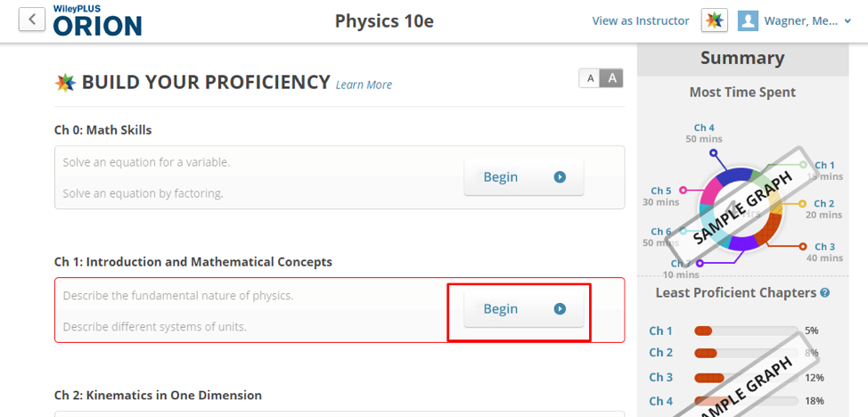Click the Ch 4 label on donut chart
The width and height of the screenshot is (868, 417).
coord(704,128)
